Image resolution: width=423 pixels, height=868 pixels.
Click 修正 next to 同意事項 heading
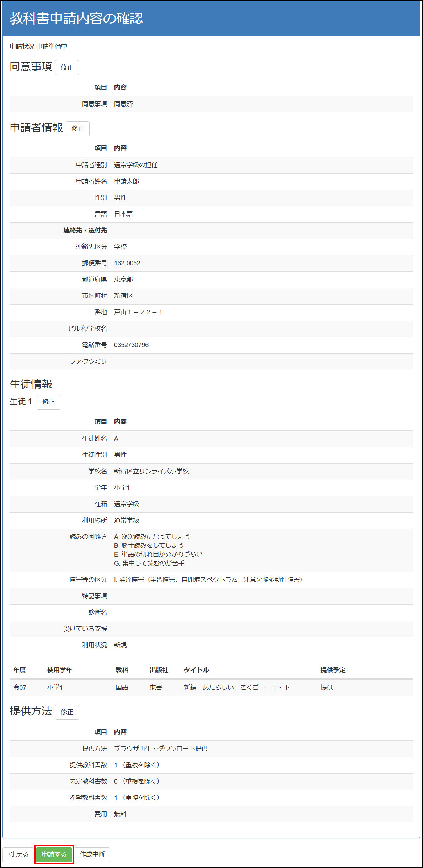[67, 67]
